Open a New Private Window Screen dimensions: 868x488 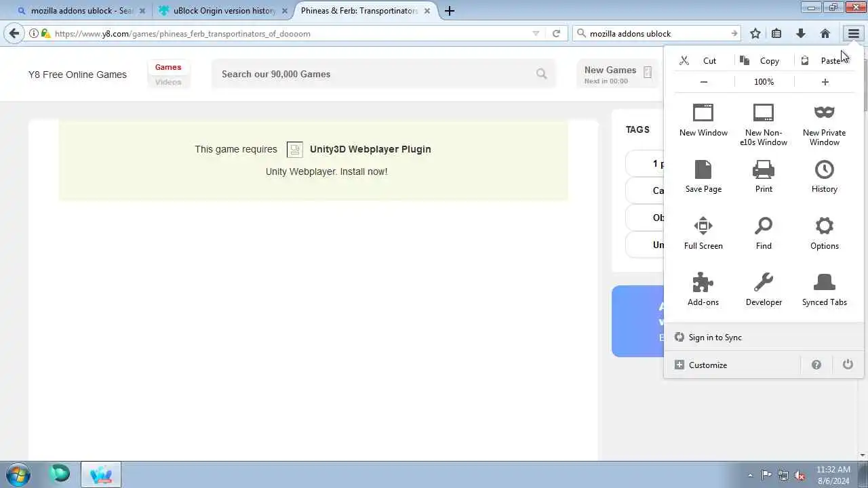point(824,125)
